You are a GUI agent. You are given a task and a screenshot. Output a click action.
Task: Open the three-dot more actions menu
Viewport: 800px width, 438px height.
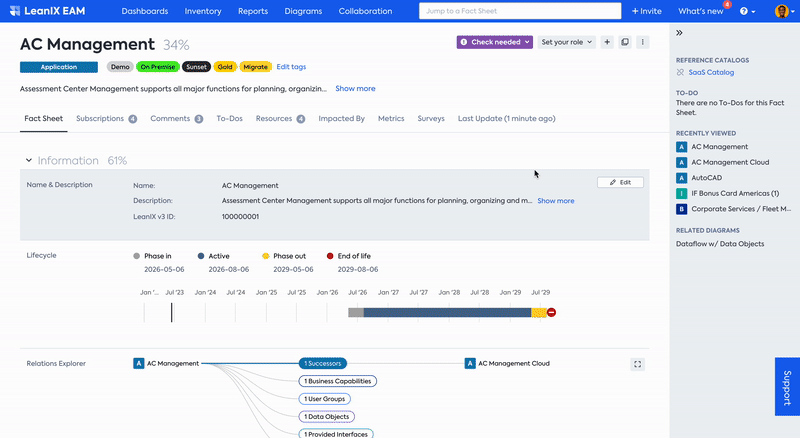click(x=643, y=42)
